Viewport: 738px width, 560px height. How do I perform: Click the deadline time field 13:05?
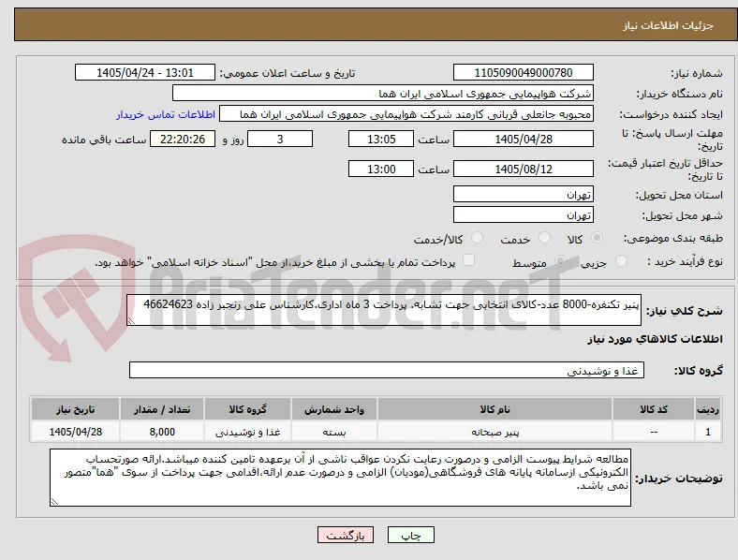click(x=381, y=139)
